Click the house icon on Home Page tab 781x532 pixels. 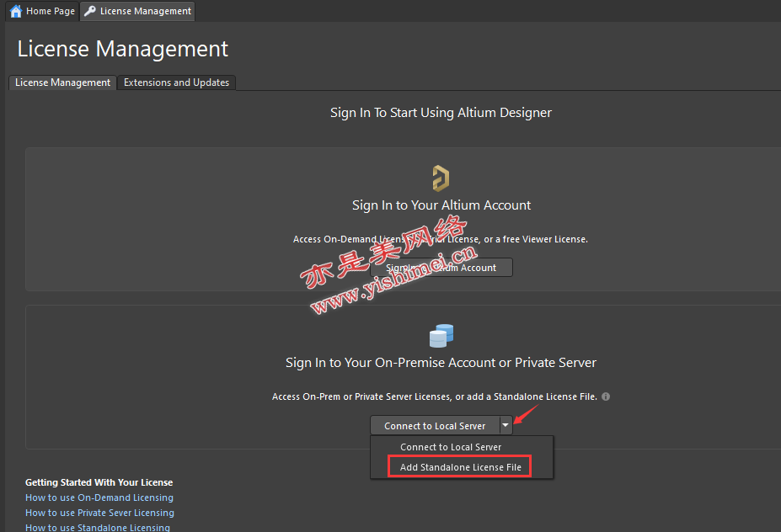(16, 11)
